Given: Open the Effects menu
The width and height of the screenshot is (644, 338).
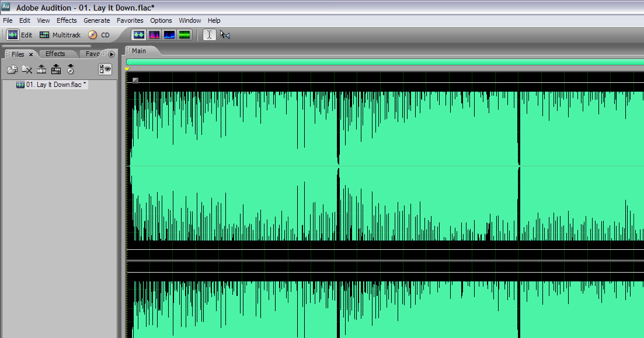Looking at the screenshot, I should 67,20.
